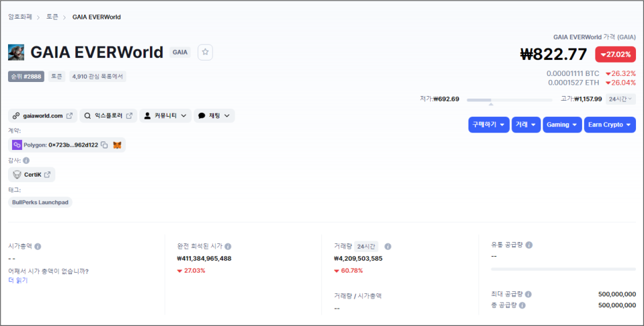Click info icon beside 최대 공급량
The image size is (644, 326).
pyautogui.click(x=528, y=295)
